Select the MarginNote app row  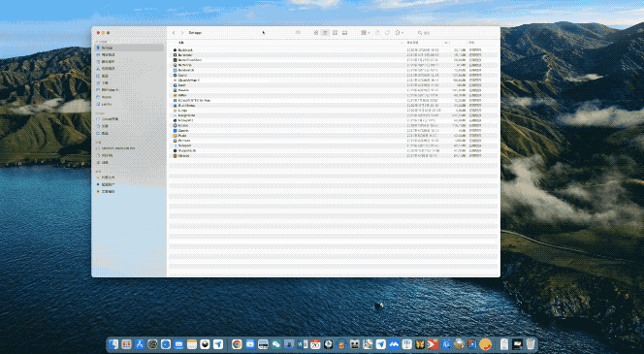pyautogui.click(x=333, y=115)
